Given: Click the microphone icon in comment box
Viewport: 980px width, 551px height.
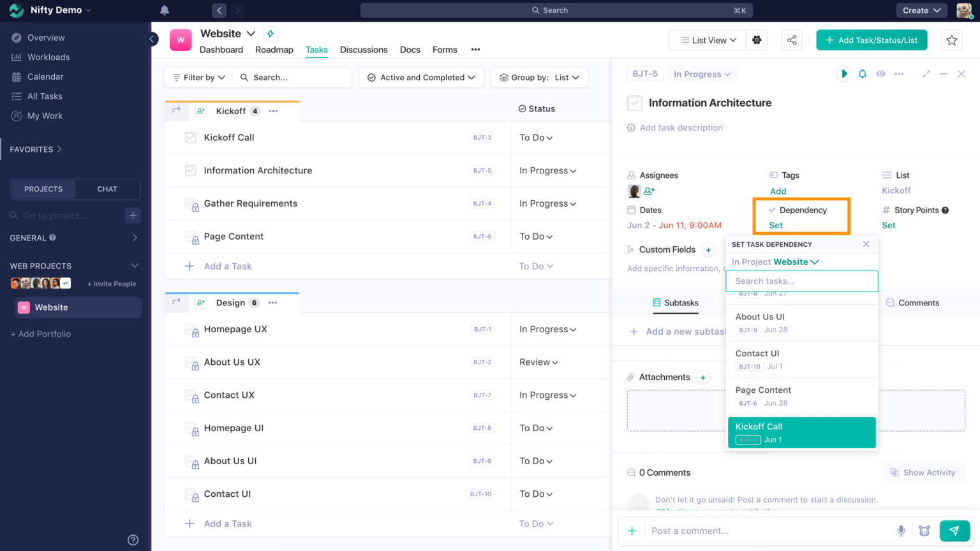Looking at the screenshot, I should pyautogui.click(x=901, y=531).
